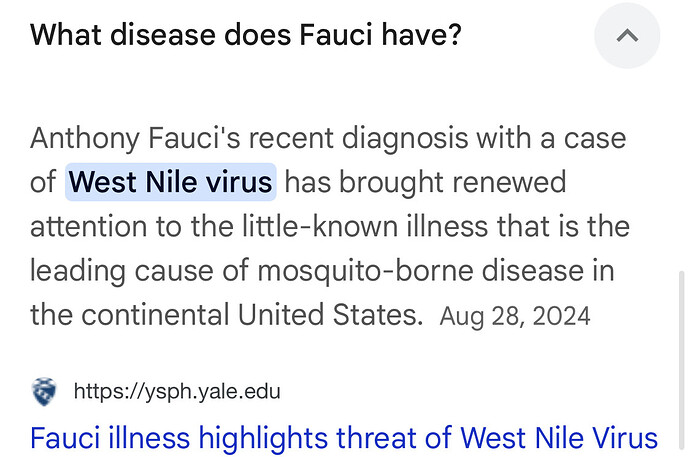Click "Anthony Fauci's" in the snippet
Viewport: 690px width, 457px height.
pos(135,139)
